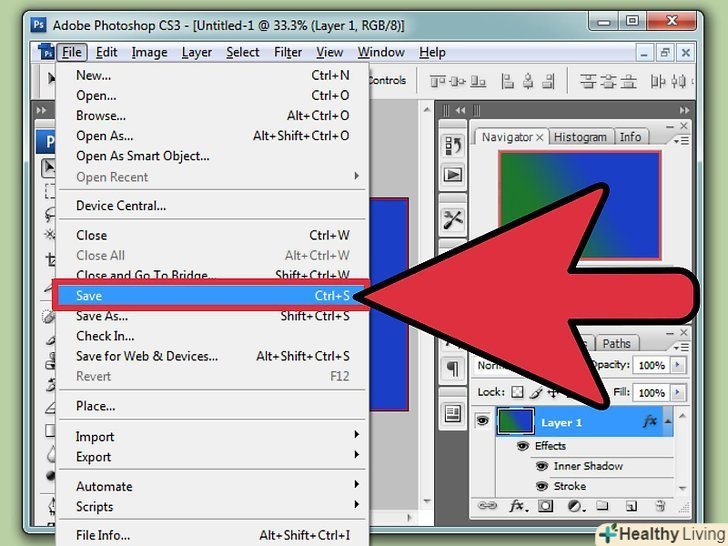Expand the icon dock with double arrows
Viewport: 728px width, 546px height.
pos(460,110)
